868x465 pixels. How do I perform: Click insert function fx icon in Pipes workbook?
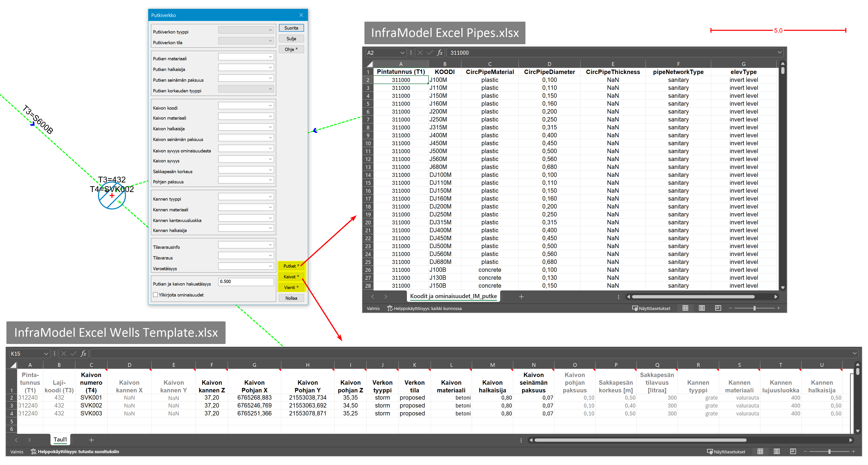[440, 53]
